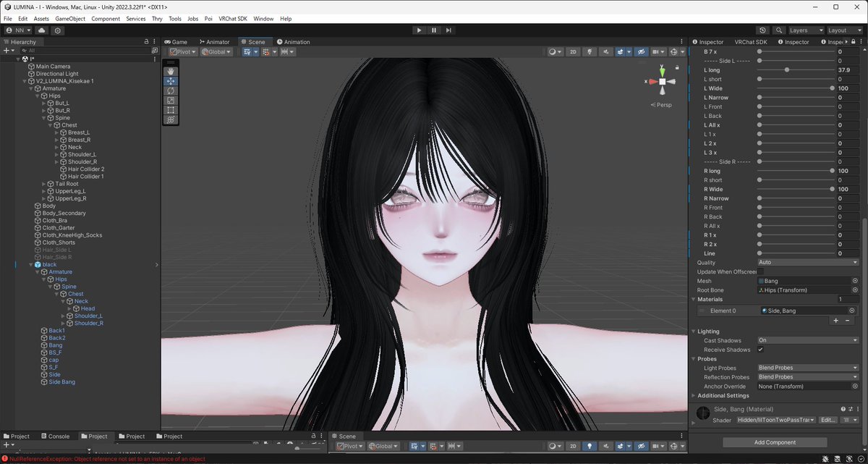Click the Add Component button
The image size is (868, 464).
coord(775,442)
